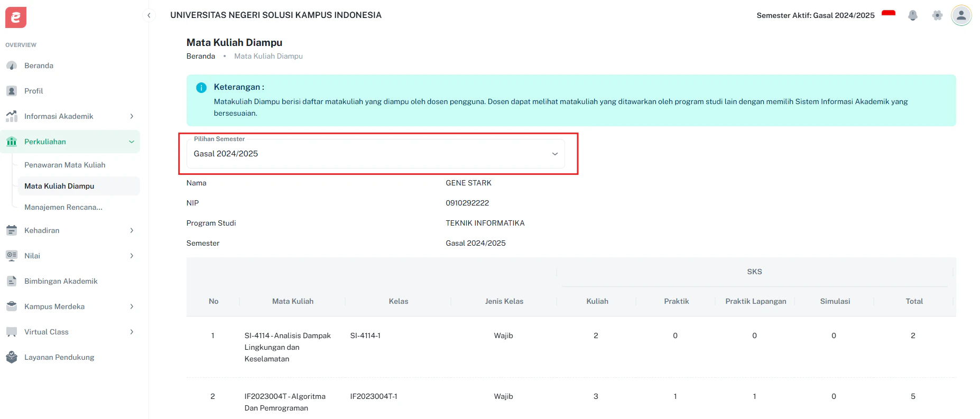This screenshot has width=980, height=419.
Task: Click the Informasi Akademik chart icon
Action: coord(12,116)
